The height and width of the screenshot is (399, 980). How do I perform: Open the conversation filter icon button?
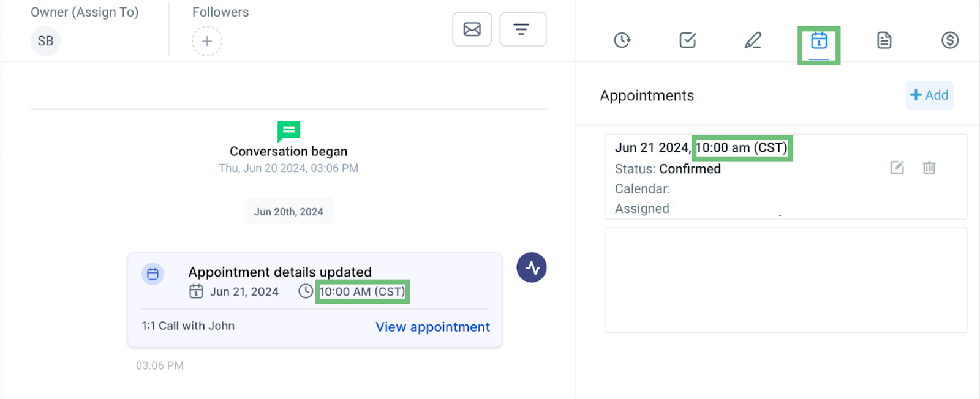(x=522, y=29)
